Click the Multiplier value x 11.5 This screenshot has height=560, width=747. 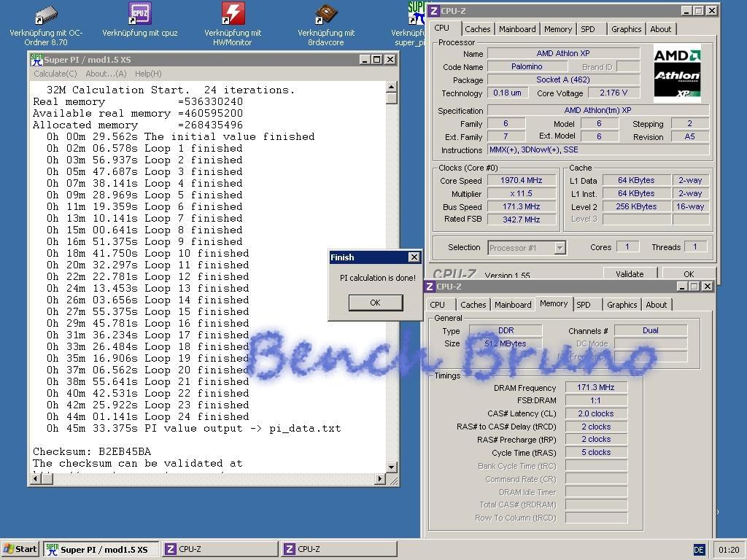click(521, 193)
